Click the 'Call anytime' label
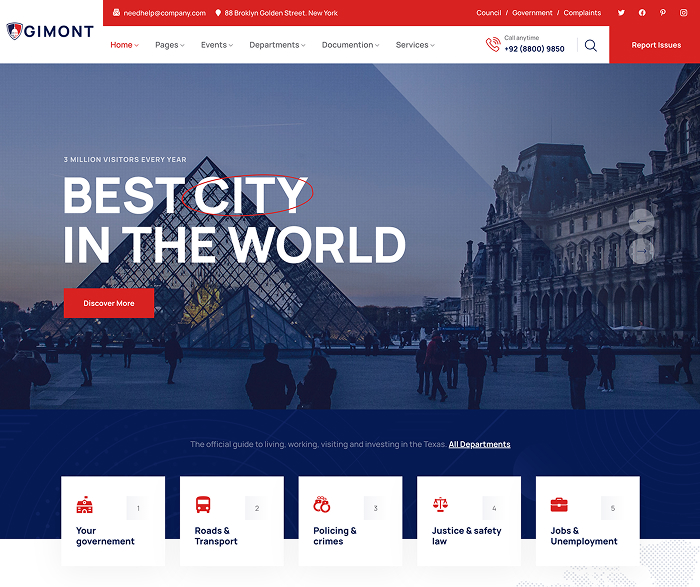700x587 pixels. pyautogui.click(x=521, y=37)
